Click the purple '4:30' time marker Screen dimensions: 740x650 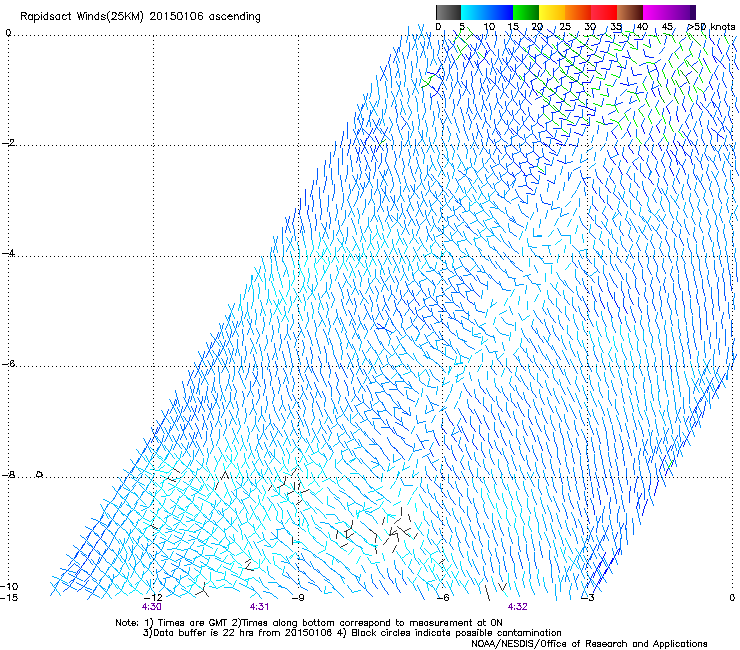coord(151,607)
